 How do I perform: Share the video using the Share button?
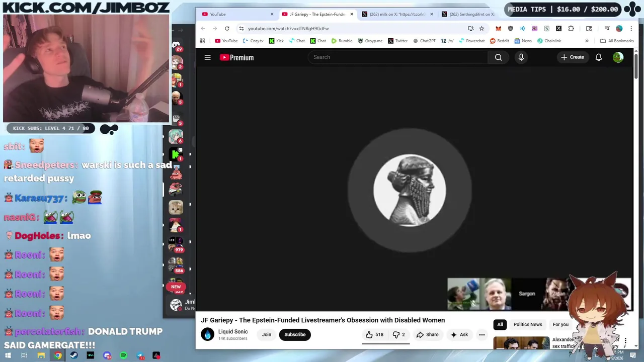tap(427, 335)
